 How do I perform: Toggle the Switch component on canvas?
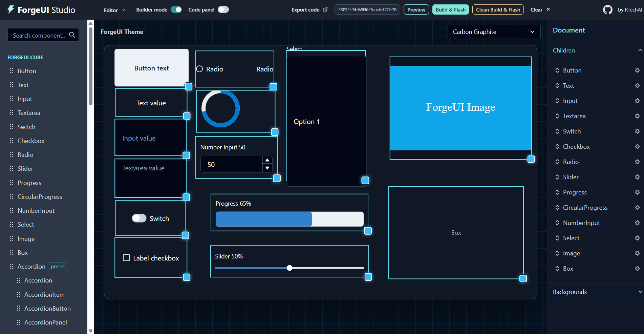139,218
